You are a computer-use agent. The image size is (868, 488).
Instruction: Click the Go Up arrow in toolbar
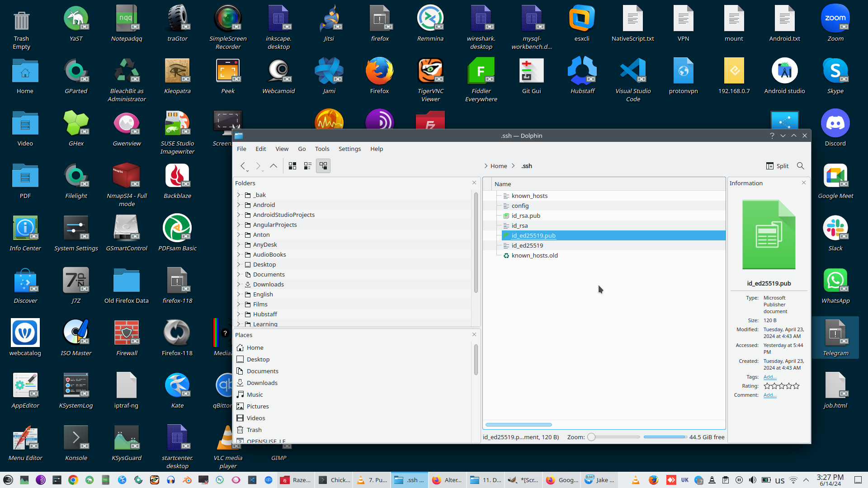[x=274, y=166]
